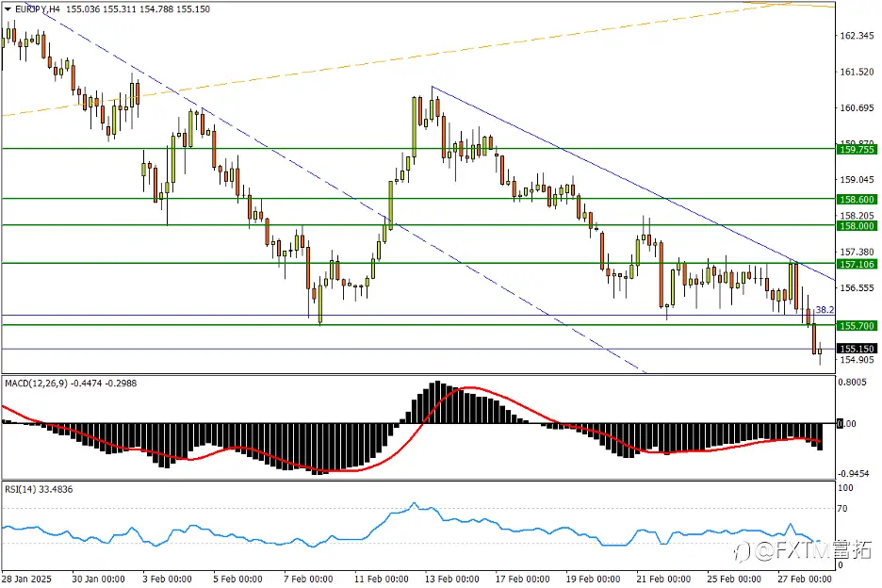Click the 25 Feb 00:00 time label
The width and height of the screenshot is (882, 588).
point(734,579)
